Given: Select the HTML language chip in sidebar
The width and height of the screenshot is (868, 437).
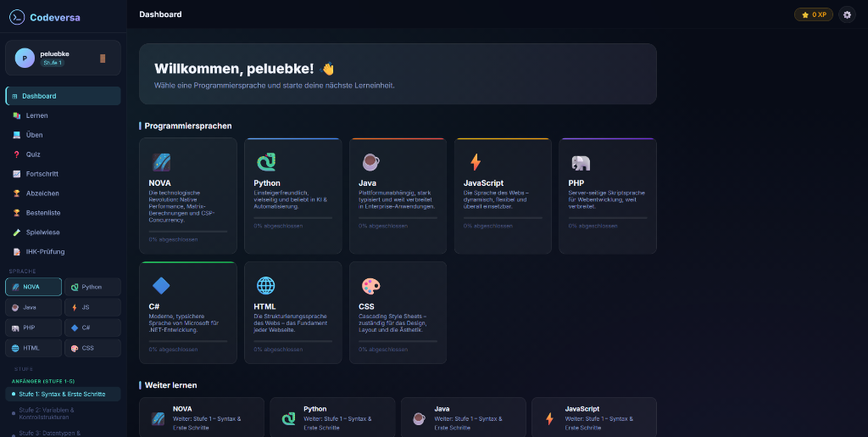Looking at the screenshot, I should pyautogui.click(x=34, y=348).
